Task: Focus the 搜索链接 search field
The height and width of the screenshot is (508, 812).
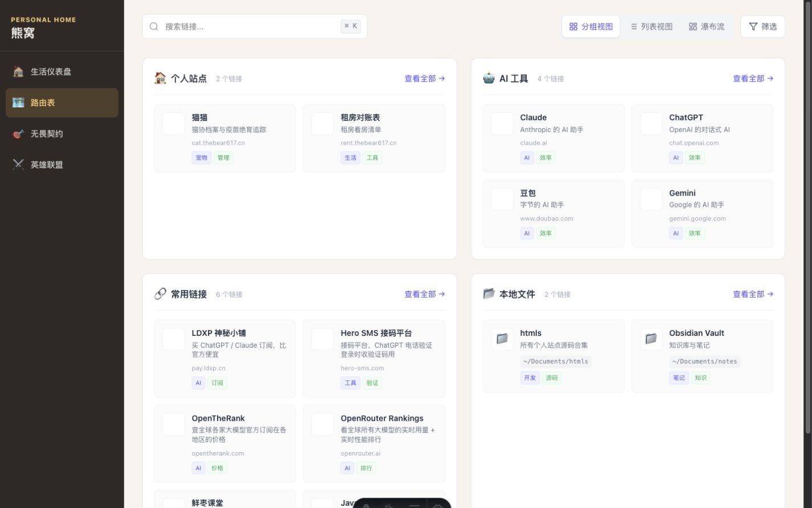Action: (x=255, y=26)
